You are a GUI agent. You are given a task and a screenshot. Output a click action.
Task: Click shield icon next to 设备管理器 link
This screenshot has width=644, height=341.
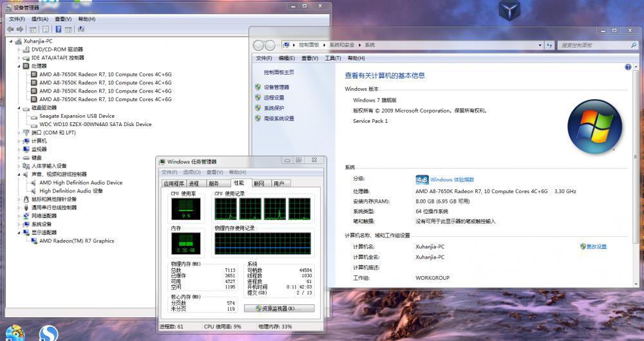(258, 87)
